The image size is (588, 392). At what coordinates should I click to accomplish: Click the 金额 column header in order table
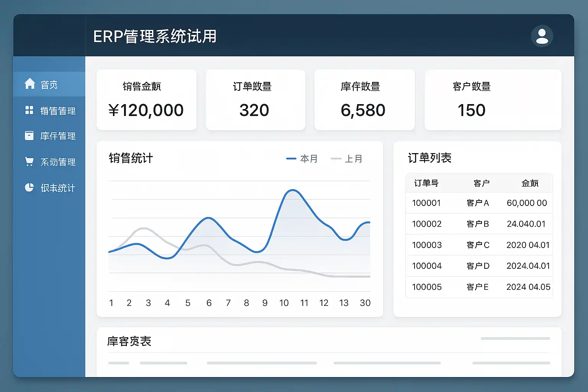(x=530, y=183)
